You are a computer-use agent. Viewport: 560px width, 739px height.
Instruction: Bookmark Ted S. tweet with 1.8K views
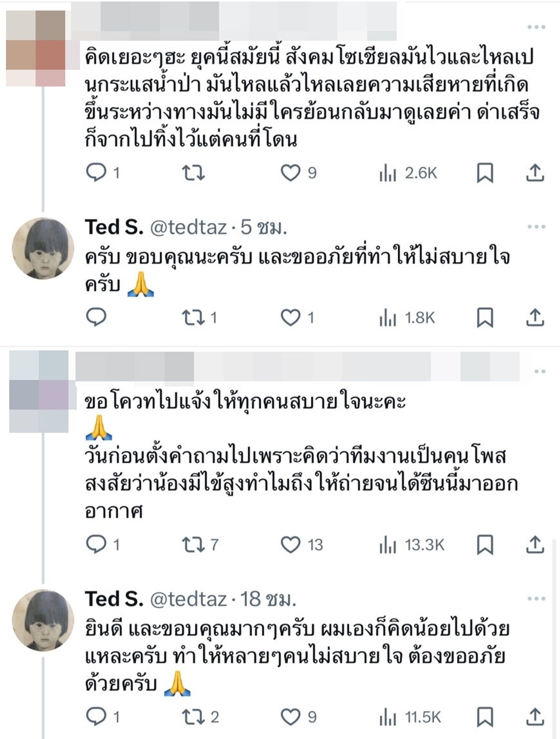[x=485, y=318]
